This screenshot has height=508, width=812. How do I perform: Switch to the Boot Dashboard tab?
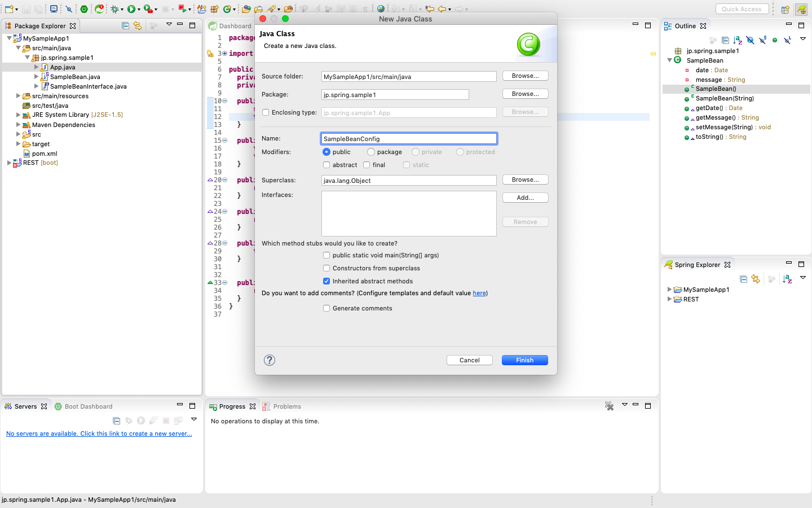pyautogui.click(x=83, y=406)
